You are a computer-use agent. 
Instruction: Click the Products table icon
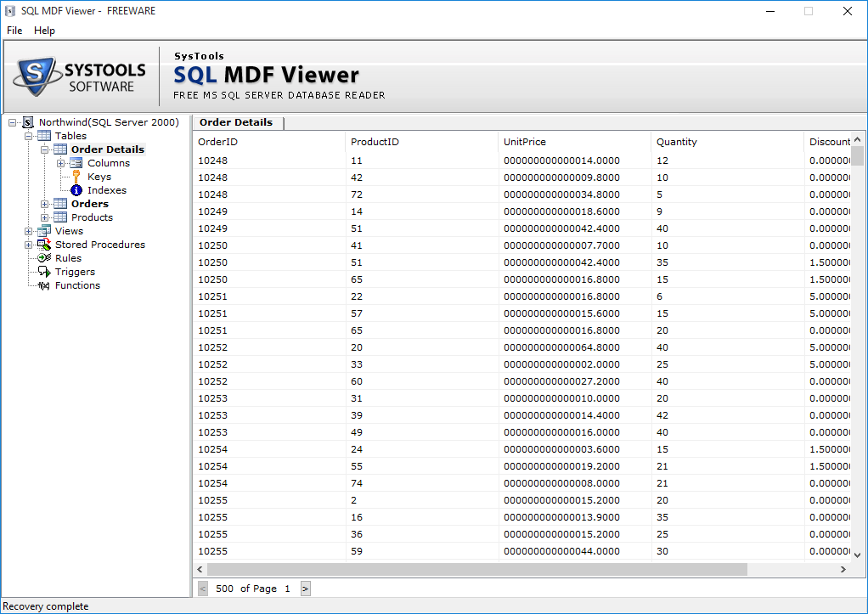coord(59,217)
